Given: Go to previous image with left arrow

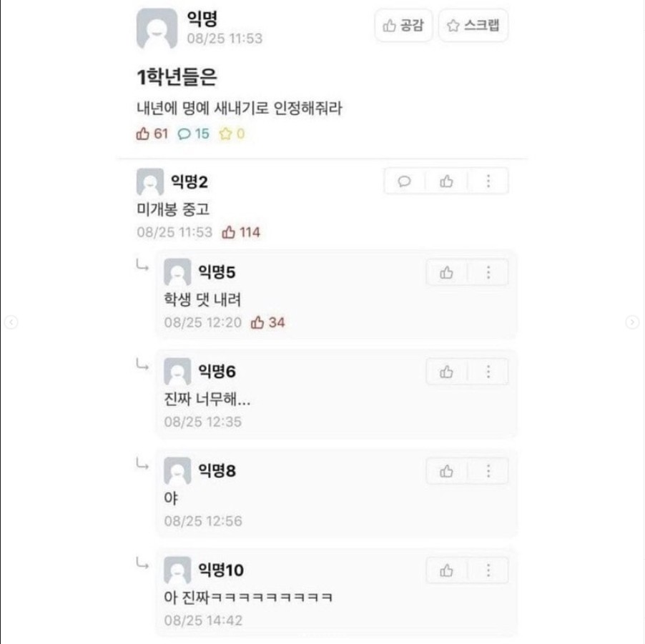Looking at the screenshot, I should [x=11, y=322].
